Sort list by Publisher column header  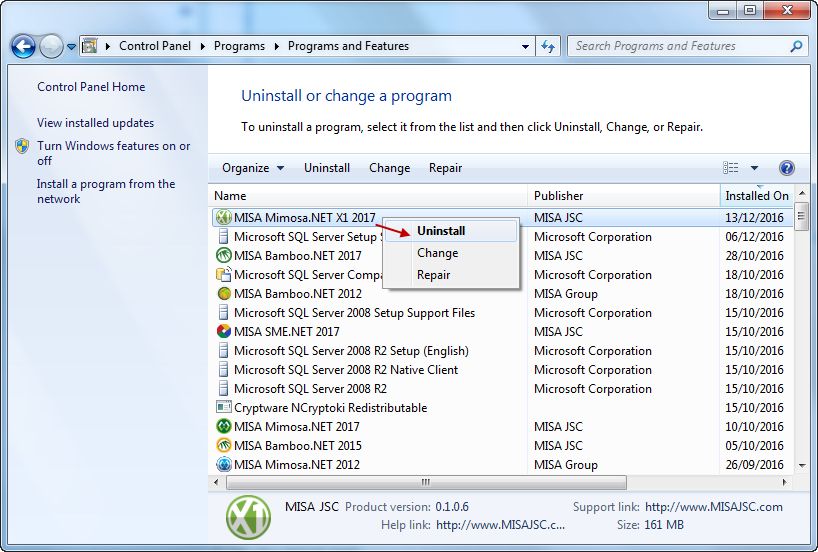[623, 196]
